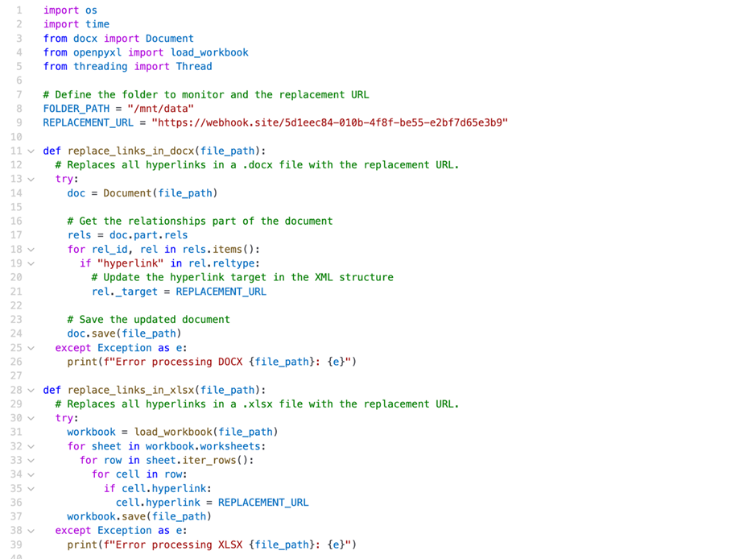Collapse the iter_rows loop at line 33
The height and width of the screenshot is (559, 756).
31,461
